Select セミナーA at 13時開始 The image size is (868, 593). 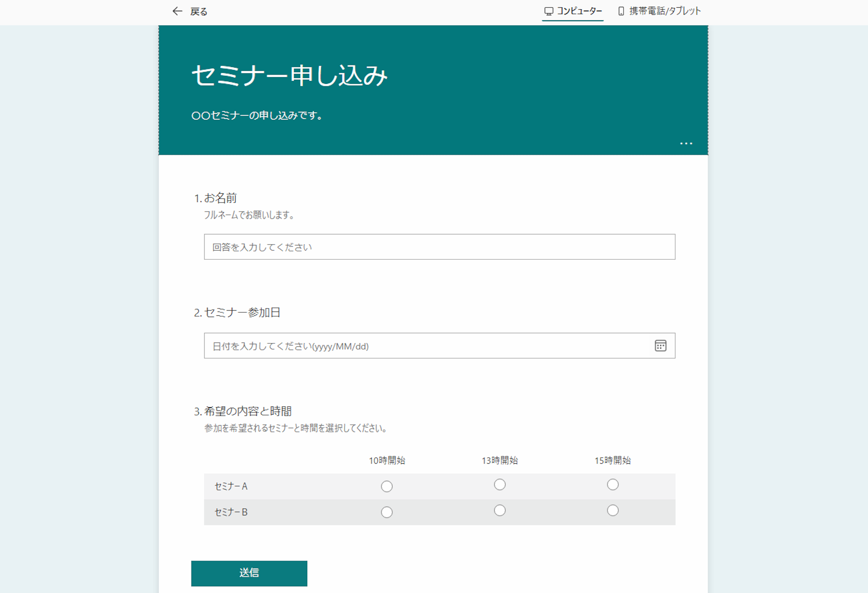(x=500, y=484)
